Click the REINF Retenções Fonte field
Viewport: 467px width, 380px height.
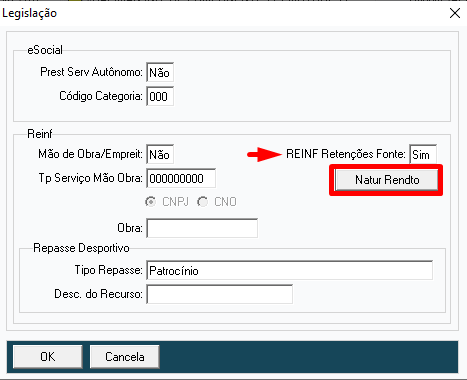(423, 154)
